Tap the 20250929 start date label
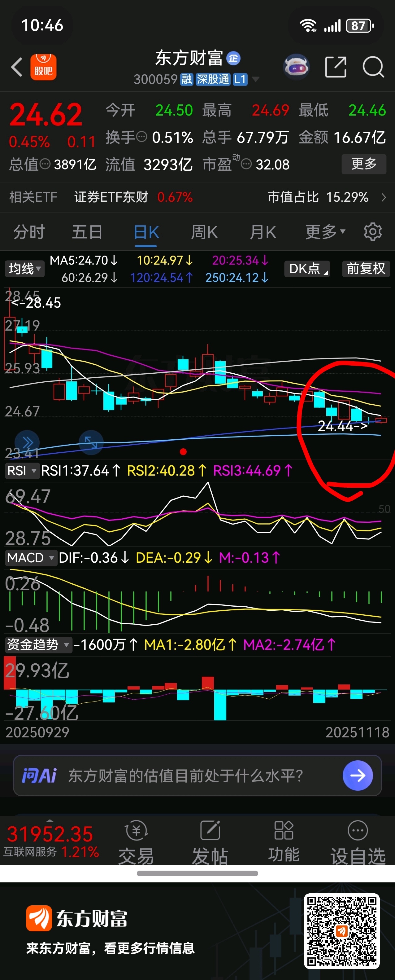This screenshot has height=980, width=395. tap(37, 732)
